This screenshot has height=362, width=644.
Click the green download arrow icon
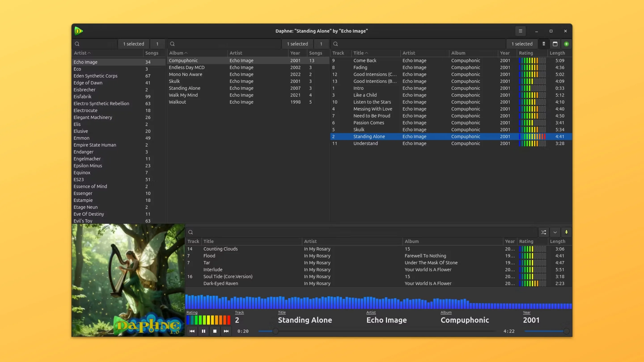[x=566, y=232]
